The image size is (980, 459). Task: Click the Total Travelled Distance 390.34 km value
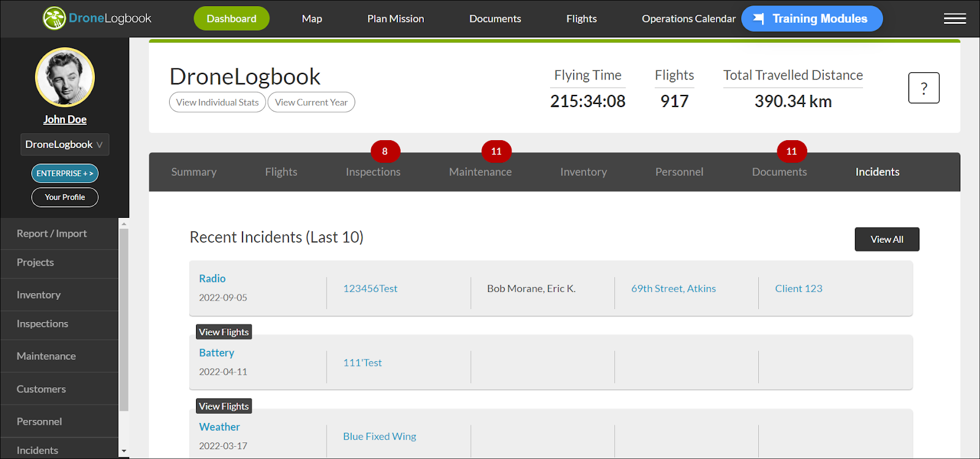[793, 101]
